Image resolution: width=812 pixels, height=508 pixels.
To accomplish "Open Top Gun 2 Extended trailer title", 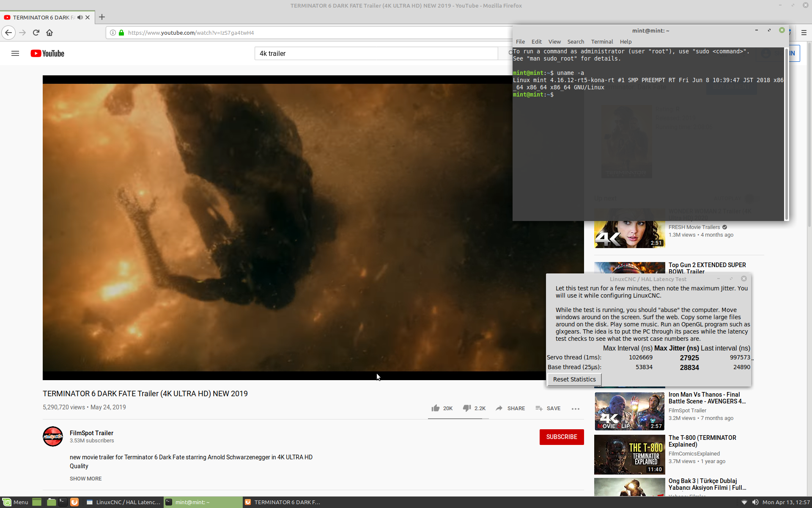I will 707,268.
